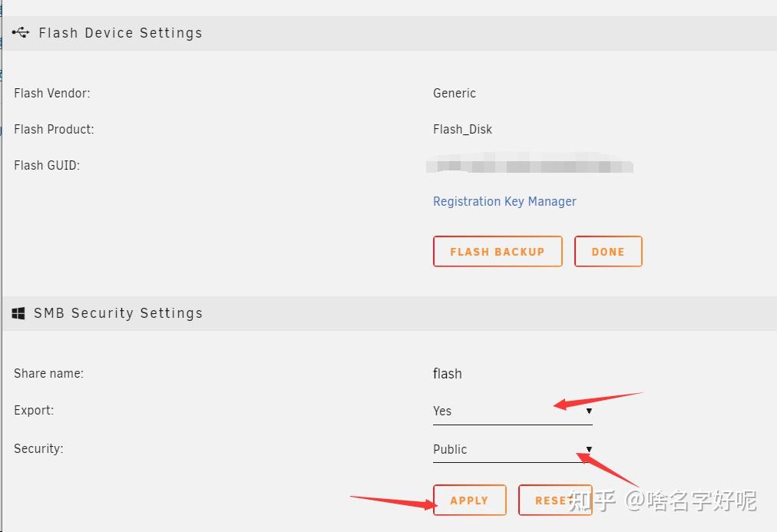777x532 pixels.
Task: Select the Flash Product label
Action: pos(54,129)
